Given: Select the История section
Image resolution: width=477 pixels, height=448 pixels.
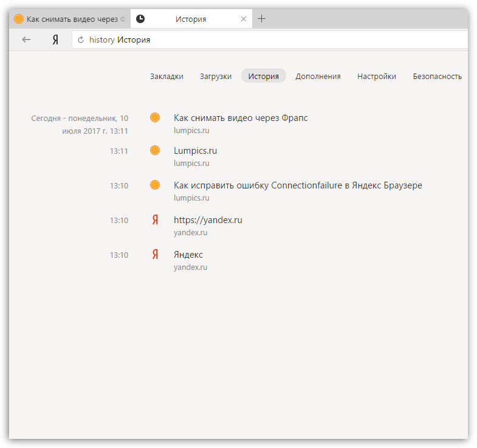Looking at the screenshot, I should point(264,76).
